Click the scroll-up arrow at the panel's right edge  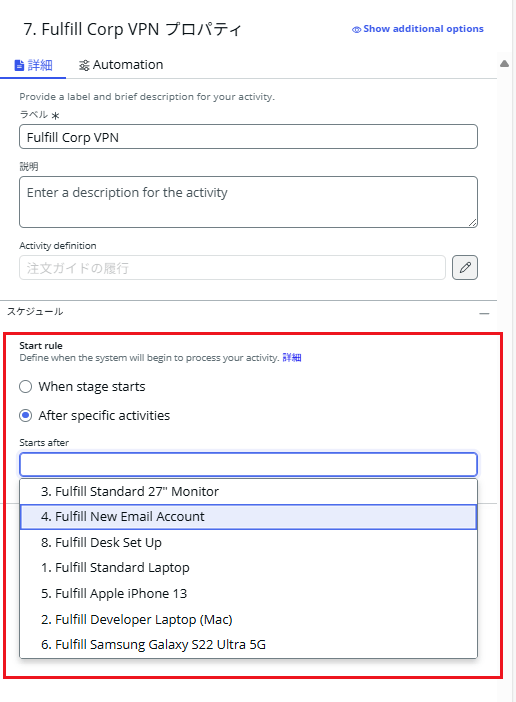coord(504,64)
